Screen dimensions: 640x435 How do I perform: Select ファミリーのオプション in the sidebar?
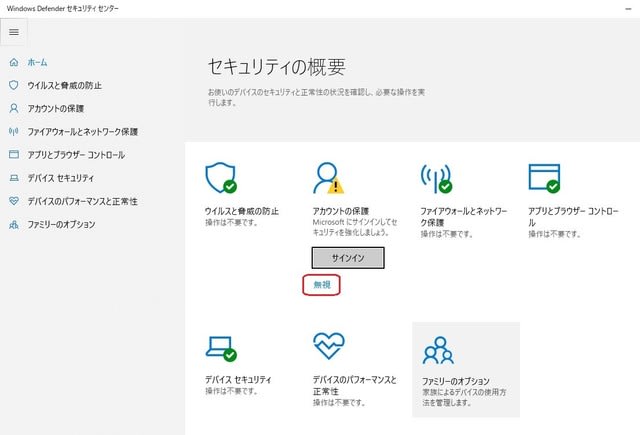[61, 224]
